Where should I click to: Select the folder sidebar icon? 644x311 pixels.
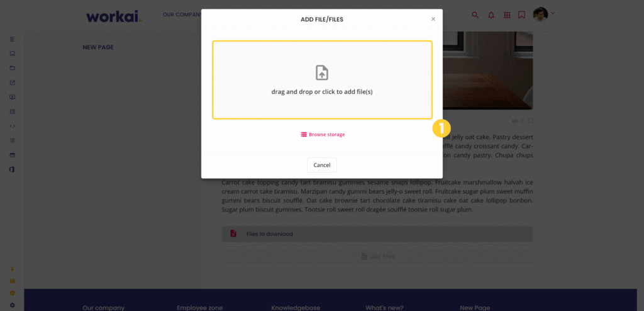pyautogui.click(x=13, y=68)
